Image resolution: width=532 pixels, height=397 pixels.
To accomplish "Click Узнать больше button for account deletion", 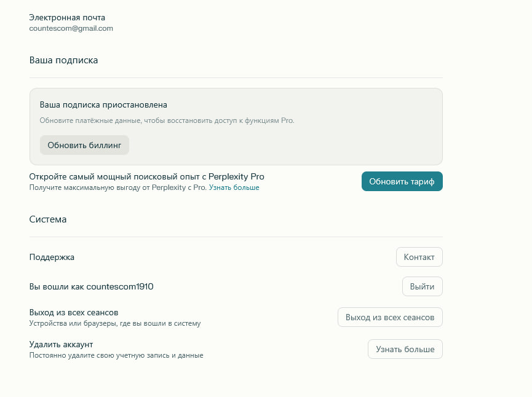I will 405,349.
